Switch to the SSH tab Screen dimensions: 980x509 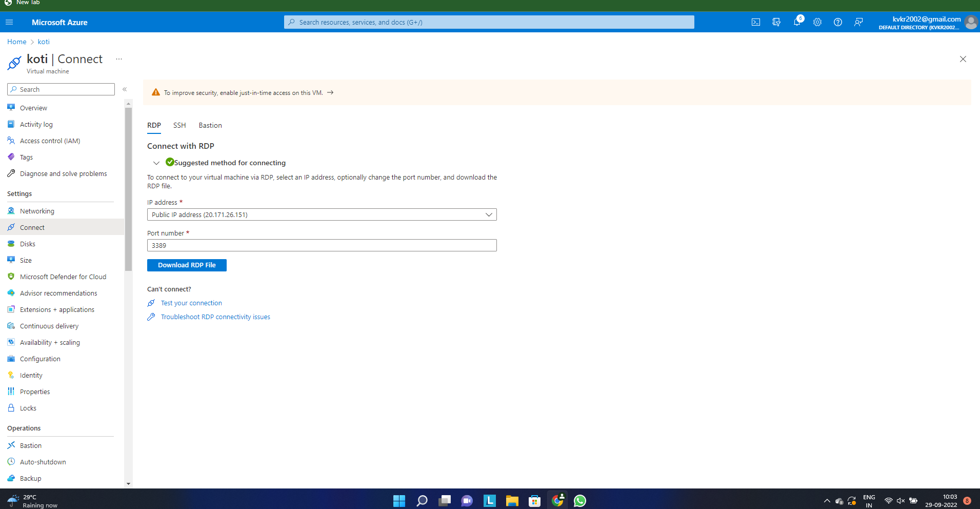(179, 125)
